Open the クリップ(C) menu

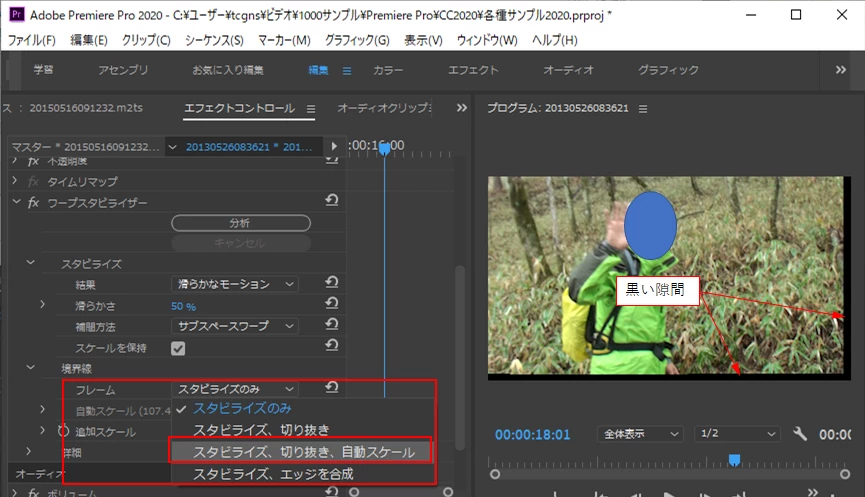coord(146,40)
